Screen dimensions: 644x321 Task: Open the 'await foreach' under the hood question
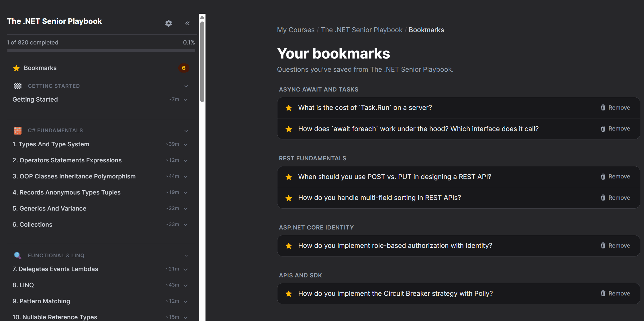coord(418,129)
